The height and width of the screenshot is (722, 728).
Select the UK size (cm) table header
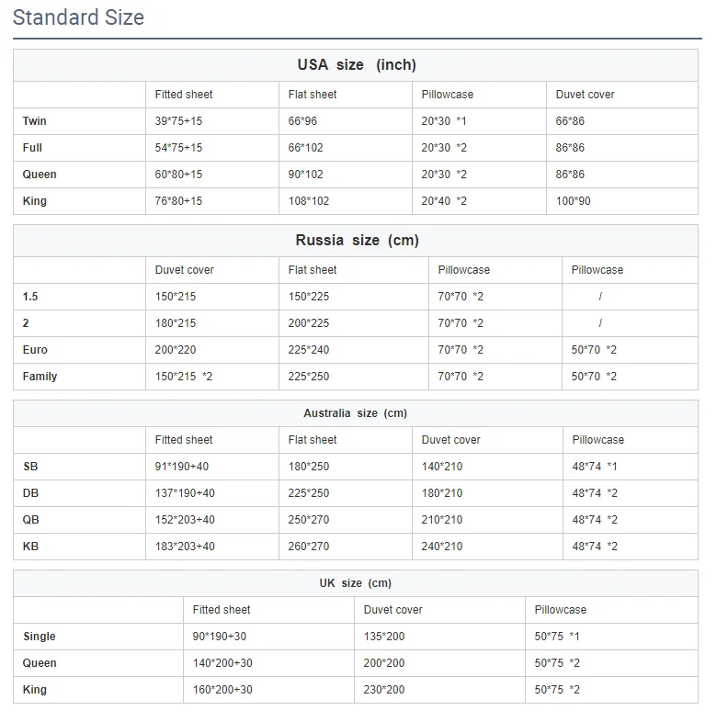(355, 583)
